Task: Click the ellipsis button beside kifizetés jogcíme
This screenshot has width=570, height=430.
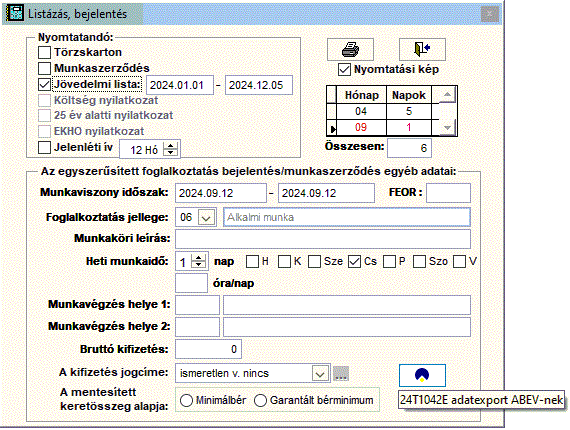Action: (x=341, y=373)
